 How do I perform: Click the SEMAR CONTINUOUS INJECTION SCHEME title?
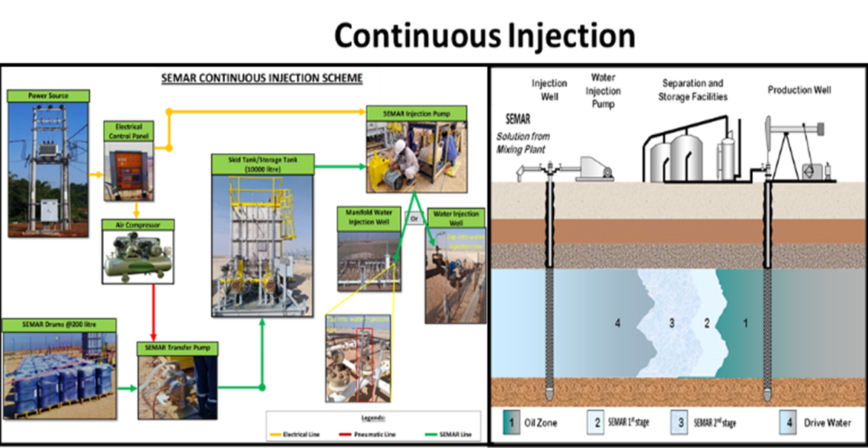click(262, 78)
